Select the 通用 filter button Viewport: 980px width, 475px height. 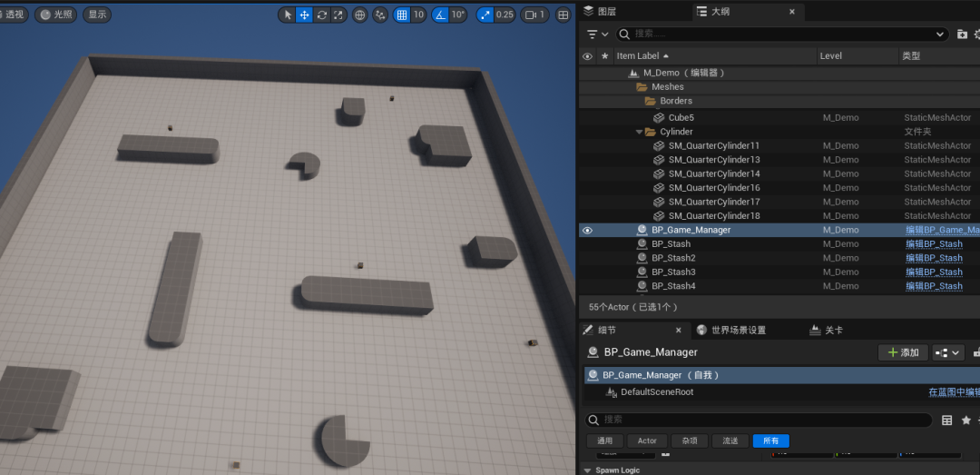[x=605, y=440]
